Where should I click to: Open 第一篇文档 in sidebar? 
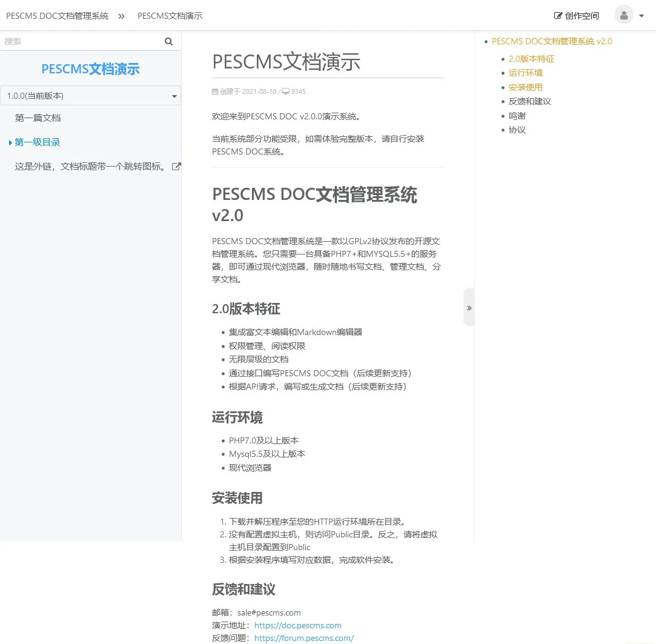click(x=38, y=118)
